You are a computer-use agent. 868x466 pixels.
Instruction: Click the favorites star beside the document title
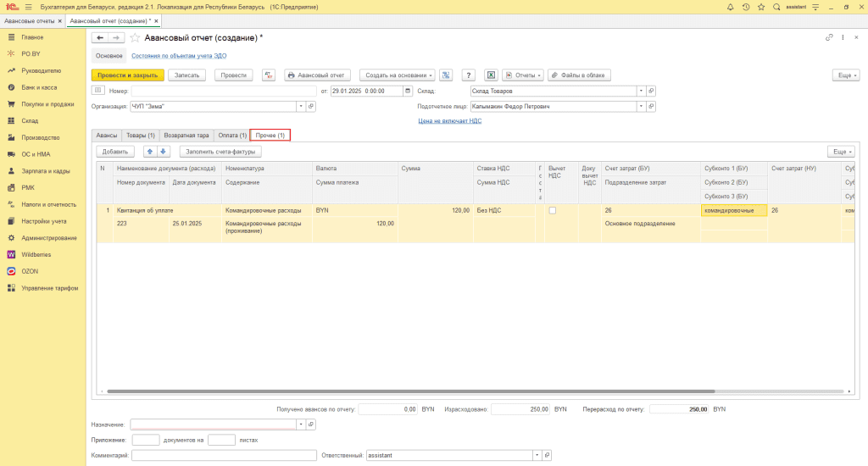click(135, 38)
